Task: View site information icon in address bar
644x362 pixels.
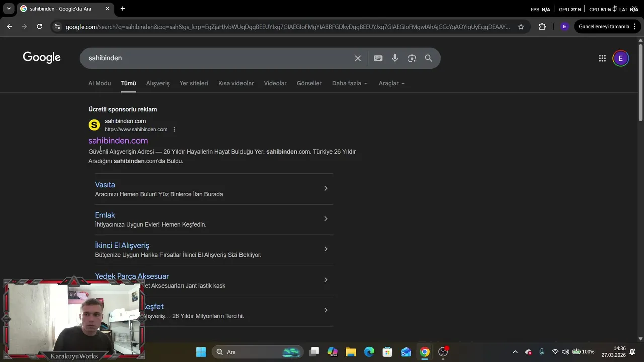Action: pyautogui.click(x=57, y=26)
